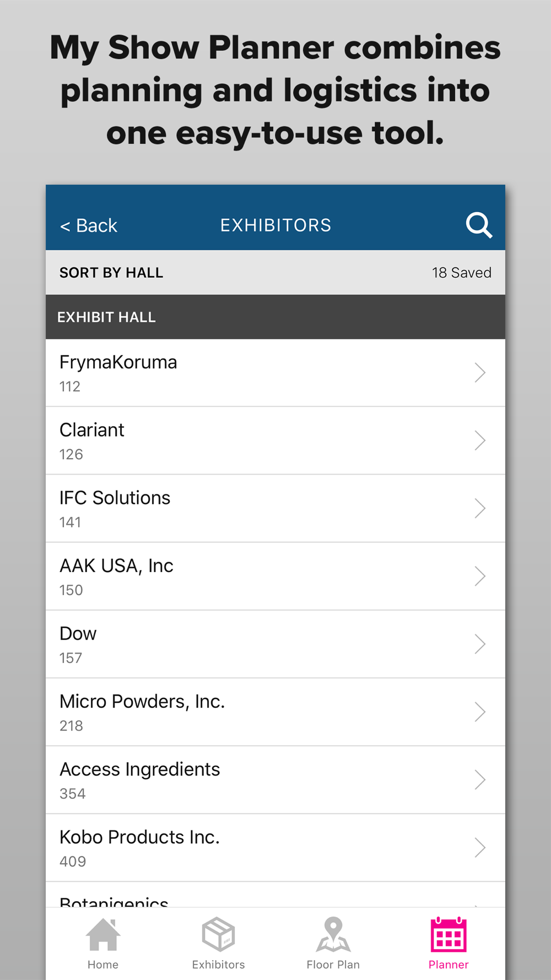Open Dow exhibitor chevron arrow
The height and width of the screenshot is (980, 551).
pyautogui.click(x=480, y=644)
